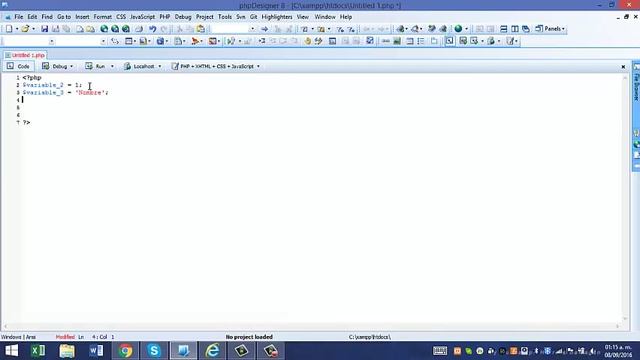This screenshot has height=360, width=640.
Task: Open Skype from the taskbar
Action: coord(154,351)
